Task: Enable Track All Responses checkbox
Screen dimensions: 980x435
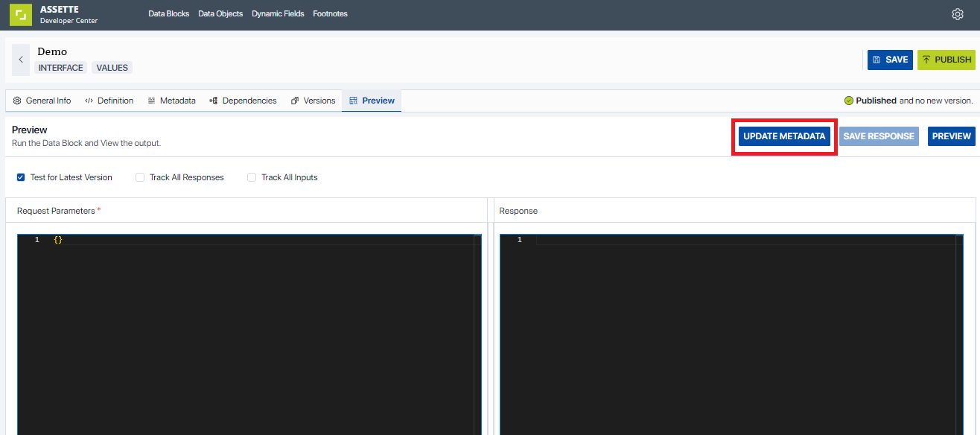Action: point(140,177)
